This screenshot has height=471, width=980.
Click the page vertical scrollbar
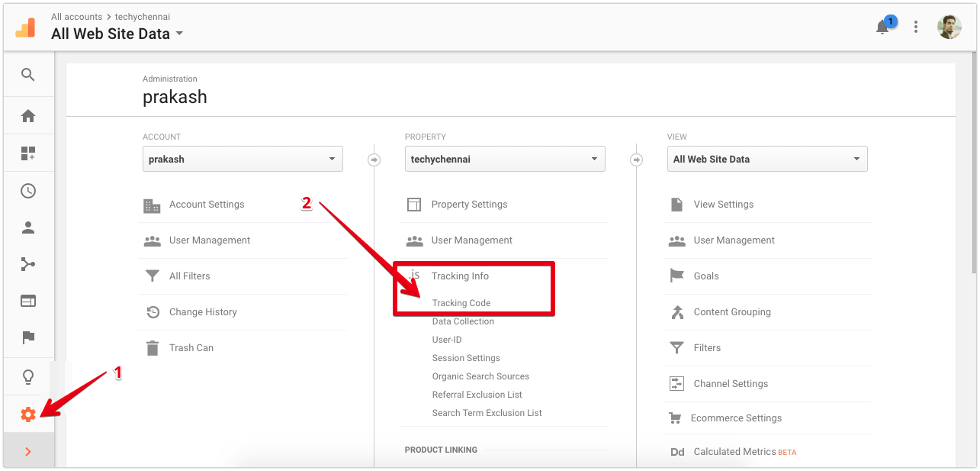973,162
